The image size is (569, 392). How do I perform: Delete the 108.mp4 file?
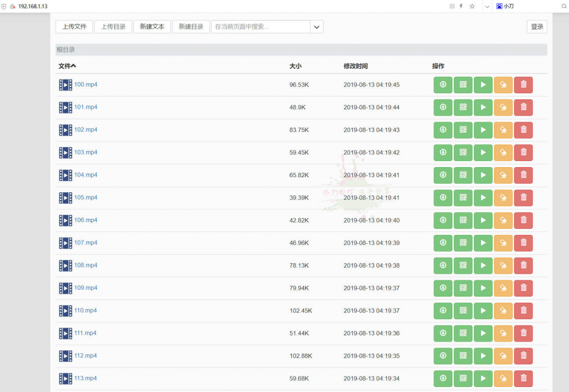(x=523, y=266)
